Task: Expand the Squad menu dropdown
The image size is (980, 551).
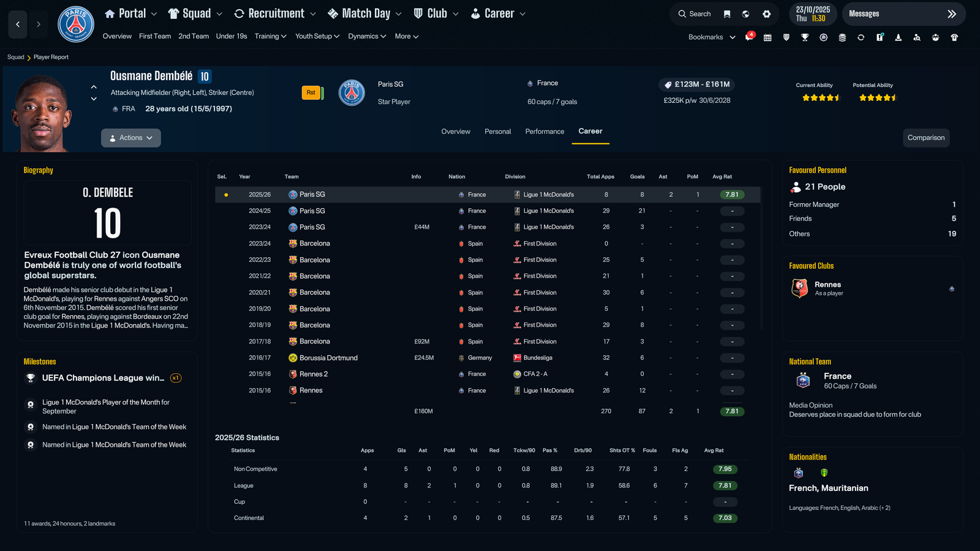Action: click(x=195, y=13)
